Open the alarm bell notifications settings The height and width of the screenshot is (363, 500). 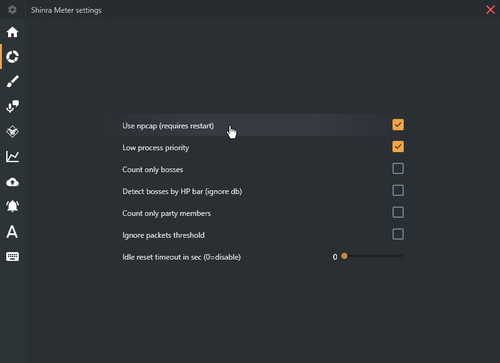12,206
